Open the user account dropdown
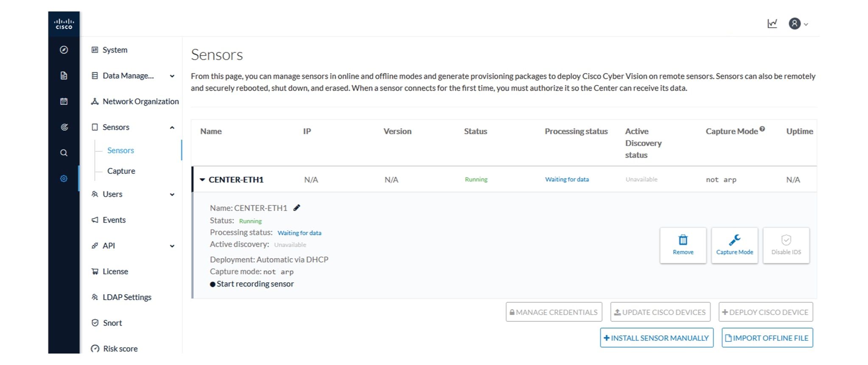 click(798, 24)
